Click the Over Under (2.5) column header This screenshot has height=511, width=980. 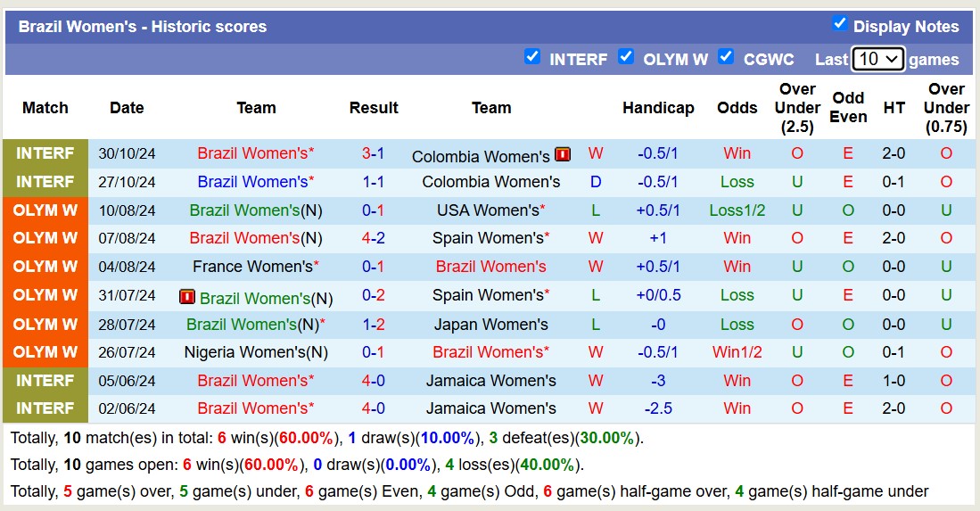click(x=797, y=108)
